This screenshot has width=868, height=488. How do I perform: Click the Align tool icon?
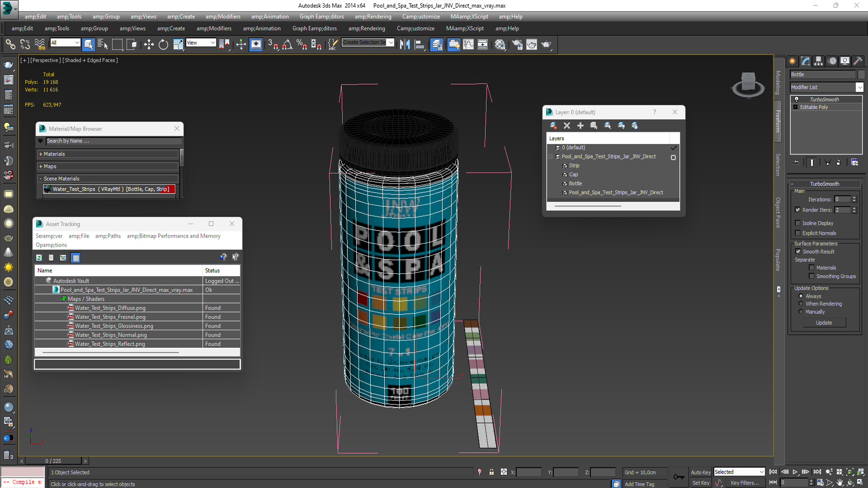pyautogui.click(x=420, y=44)
